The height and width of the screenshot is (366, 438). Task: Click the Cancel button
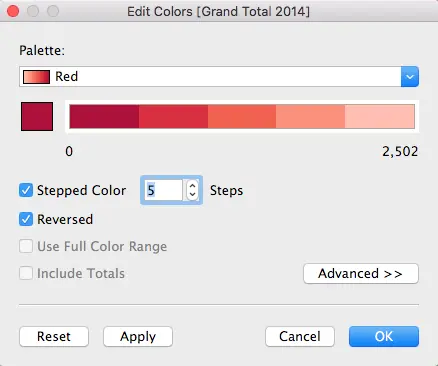click(300, 336)
